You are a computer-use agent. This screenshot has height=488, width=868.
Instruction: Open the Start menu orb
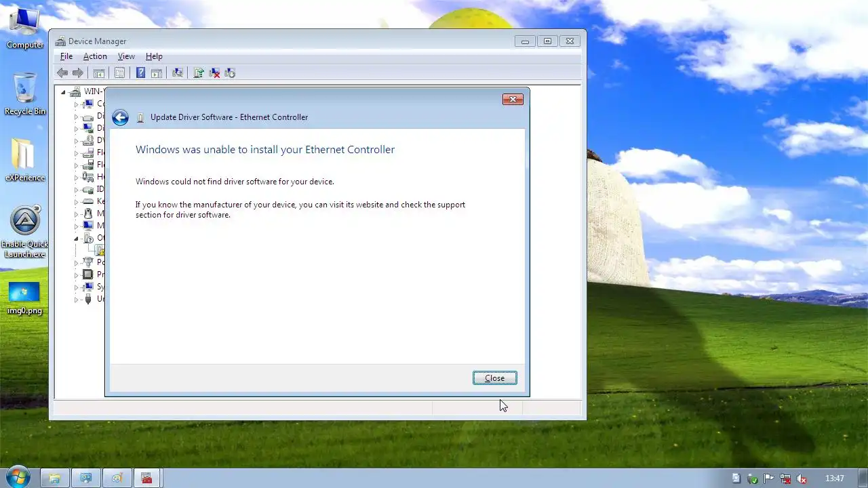click(18, 477)
